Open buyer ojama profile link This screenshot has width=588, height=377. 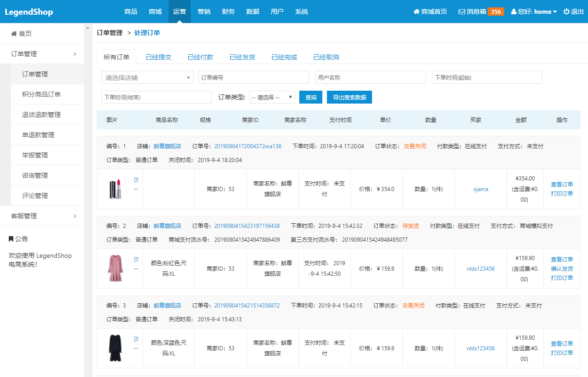click(x=481, y=189)
